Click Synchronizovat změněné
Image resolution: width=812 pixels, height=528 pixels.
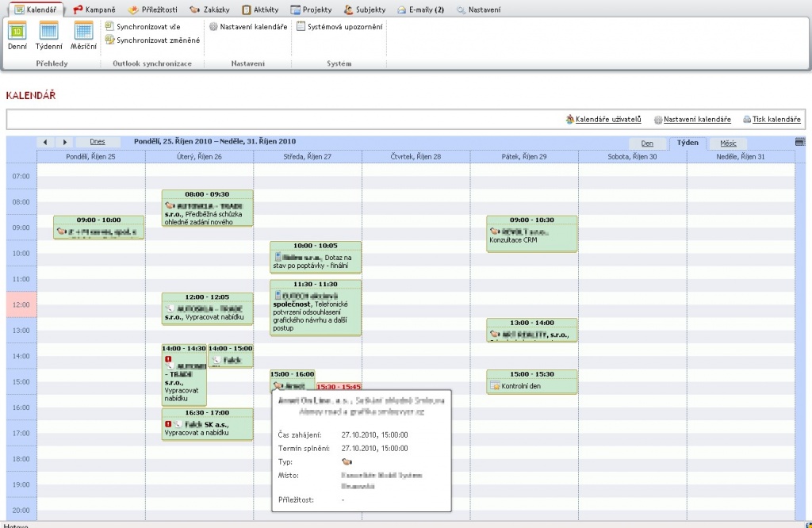pyautogui.click(x=153, y=40)
